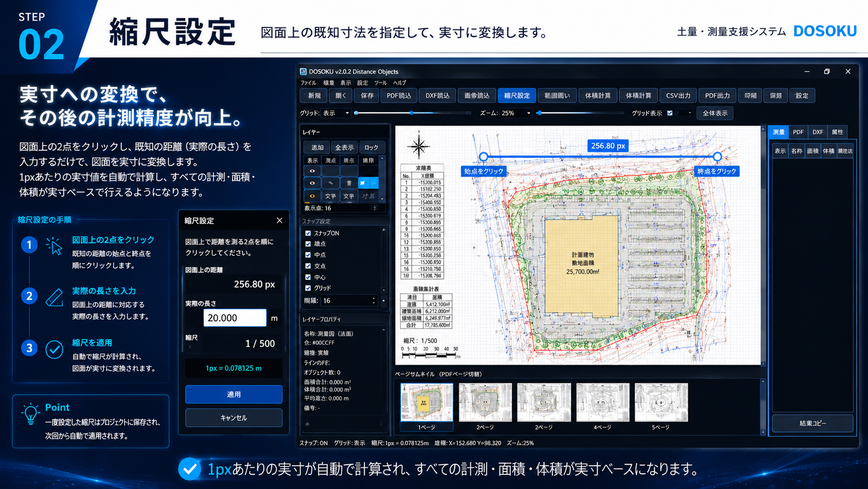Screen dimensions: 868x489
Task: Click the 範囲囲い toolbar button
Action: click(557, 96)
